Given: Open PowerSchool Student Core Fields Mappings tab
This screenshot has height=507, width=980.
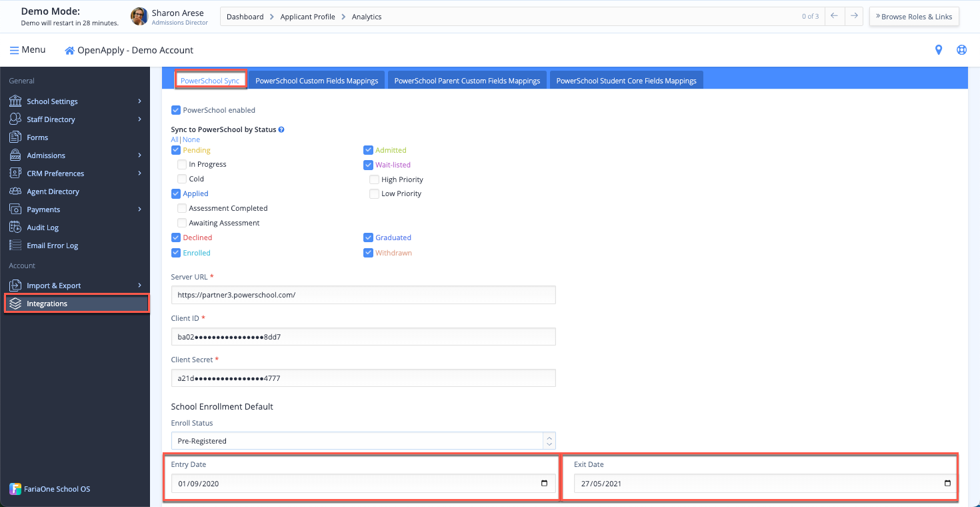Looking at the screenshot, I should pyautogui.click(x=627, y=81).
